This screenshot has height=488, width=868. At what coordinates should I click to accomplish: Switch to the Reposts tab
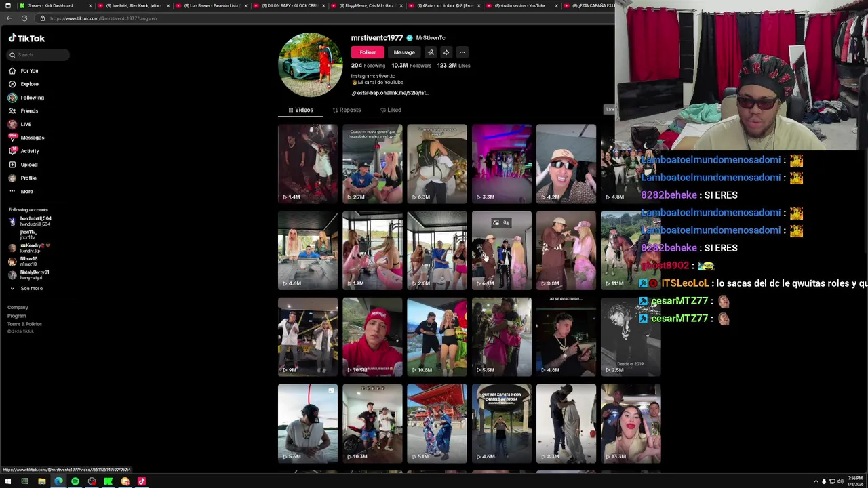tap(347, 110)
